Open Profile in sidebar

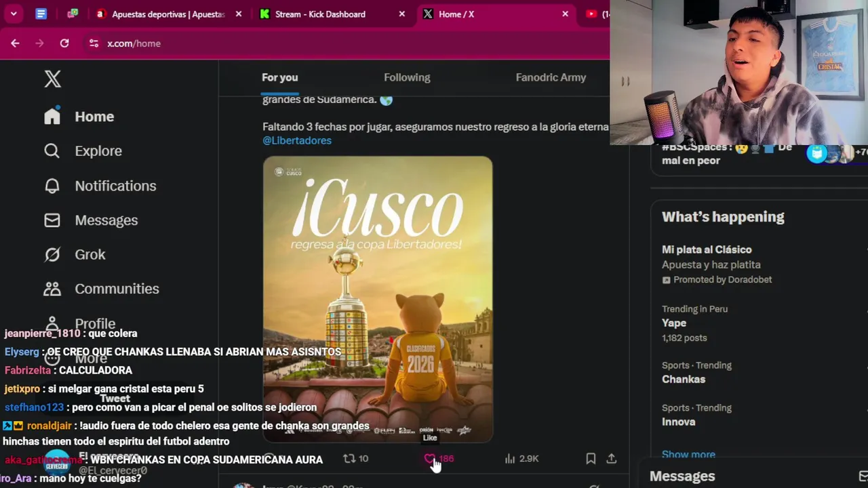[79, 323]
